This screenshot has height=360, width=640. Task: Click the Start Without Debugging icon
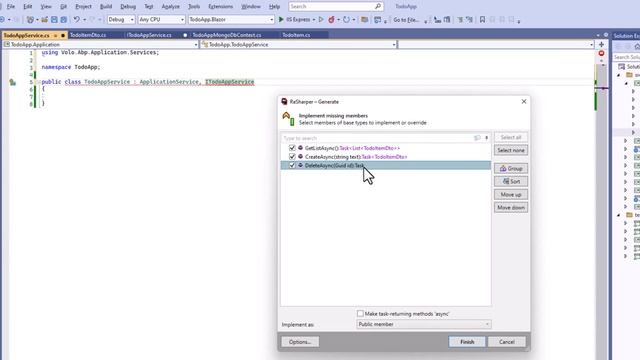[x=321, y=19]
